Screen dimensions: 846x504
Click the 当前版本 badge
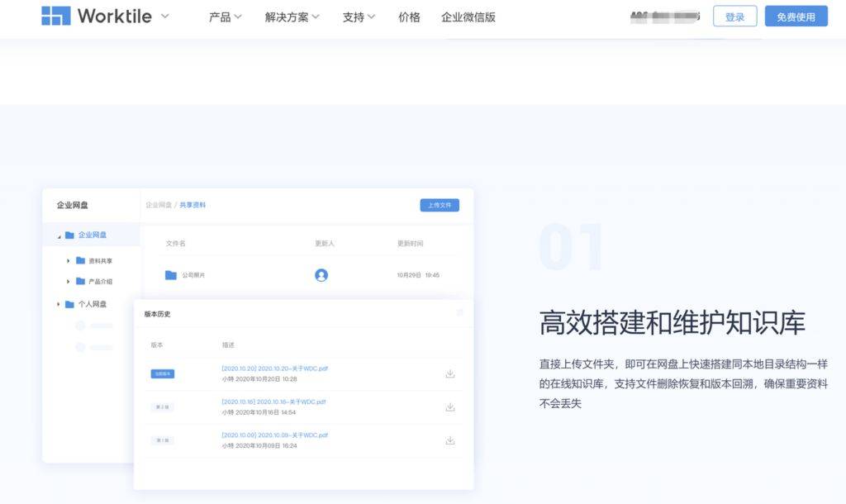pos(163,373)
